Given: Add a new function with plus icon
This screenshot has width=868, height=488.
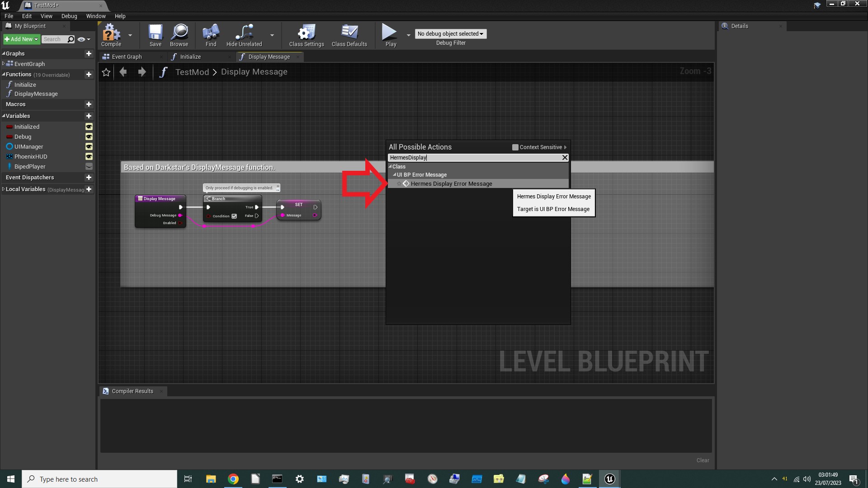Looking at the screenshot, I should pyautogui.click(x=89, y=75).
